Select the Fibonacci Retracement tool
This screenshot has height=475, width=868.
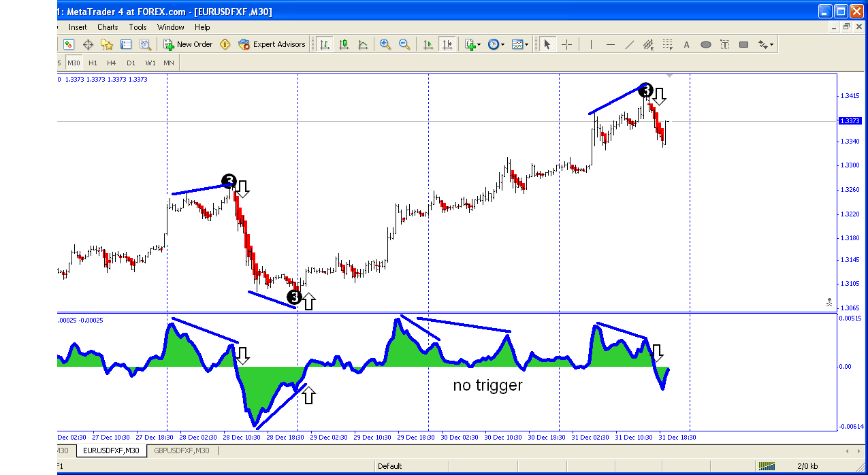668,45
